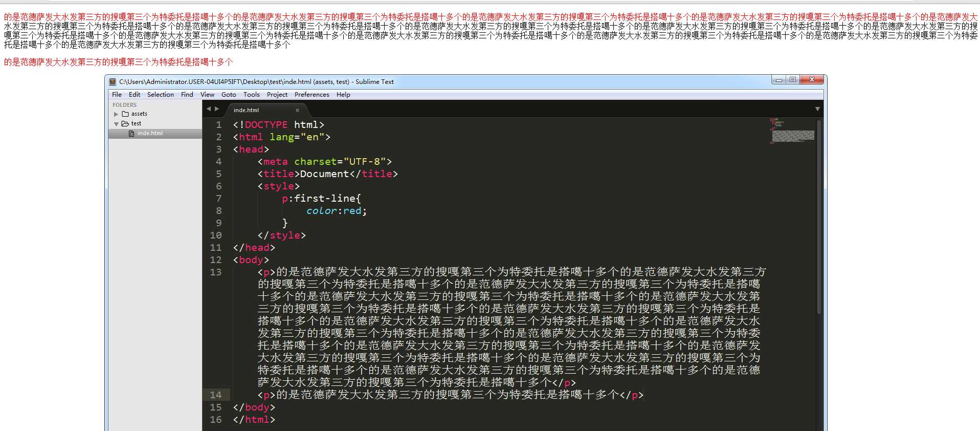This screenshot has height=431, width=980.
Task: Open the File menu
Action: 117,95
